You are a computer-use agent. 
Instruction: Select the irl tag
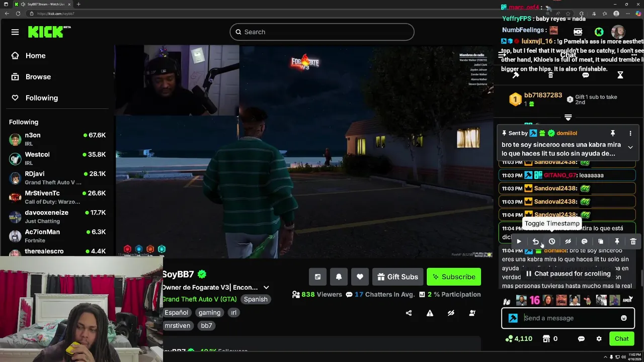233,313
